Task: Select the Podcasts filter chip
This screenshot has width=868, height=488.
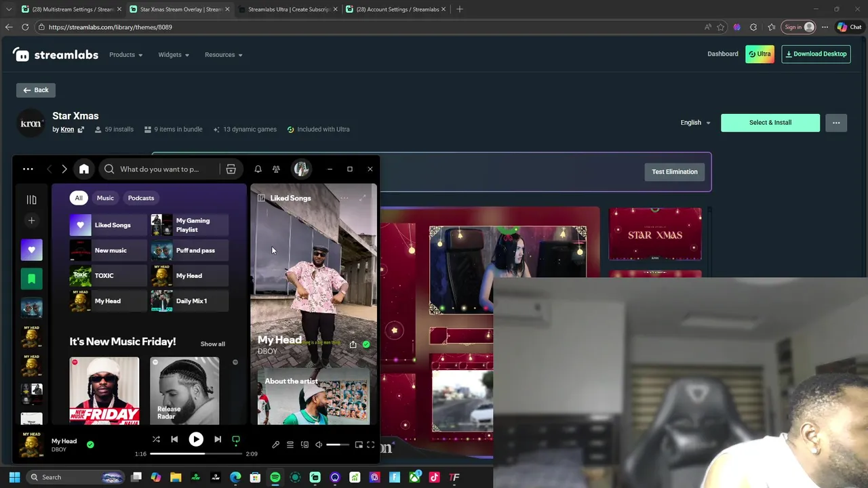Action: coord(141,198)
